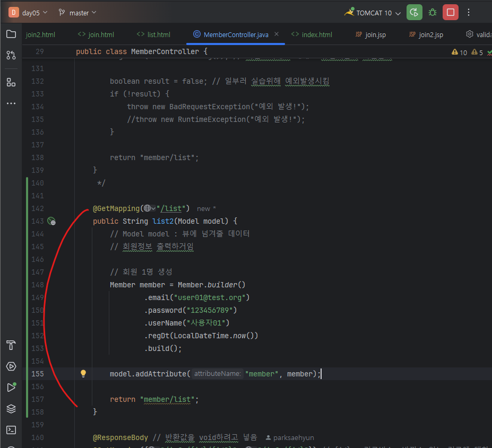
Task: Click the BadRequestException throw statement
Action: [218, 107]
